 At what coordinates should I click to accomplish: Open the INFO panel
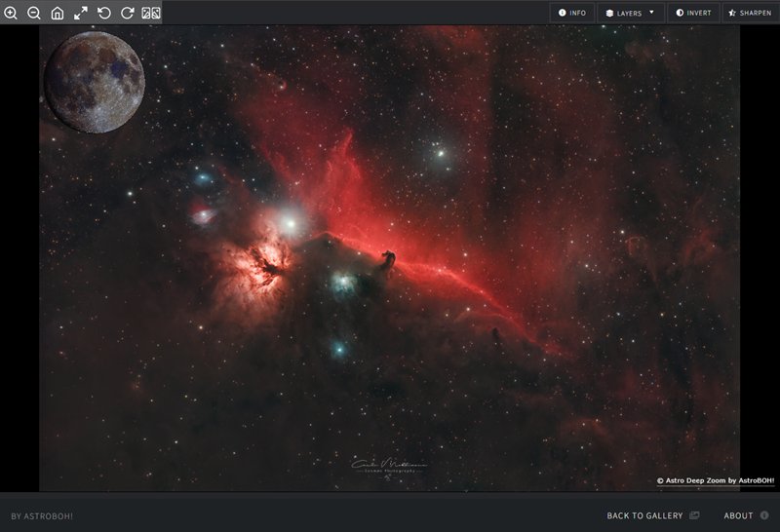(x=572, y=13)
